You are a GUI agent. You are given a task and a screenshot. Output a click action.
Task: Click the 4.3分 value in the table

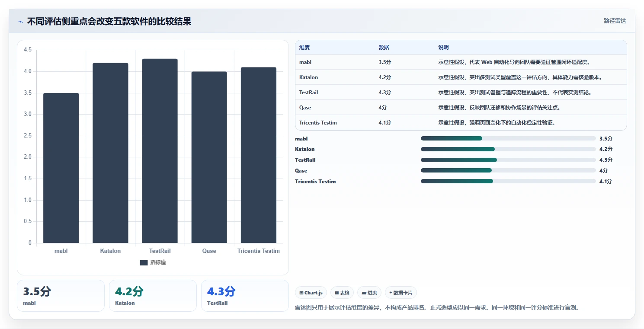385,93
